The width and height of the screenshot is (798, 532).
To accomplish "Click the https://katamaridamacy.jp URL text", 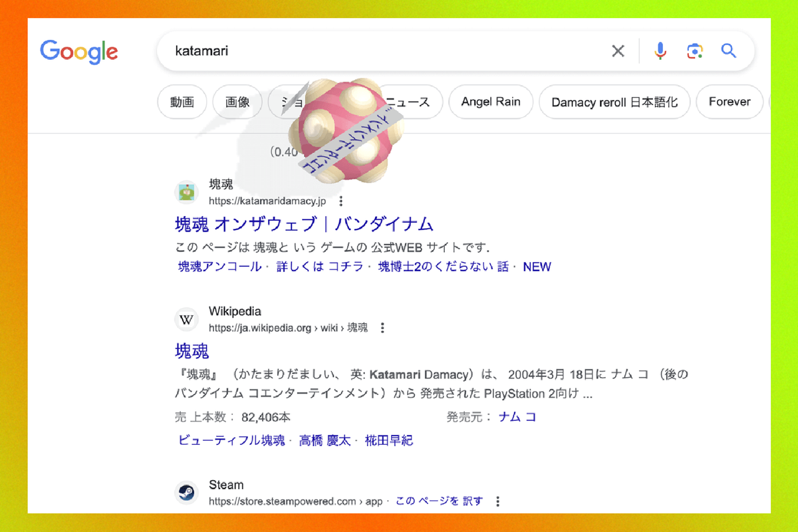I will coord(267,201).
